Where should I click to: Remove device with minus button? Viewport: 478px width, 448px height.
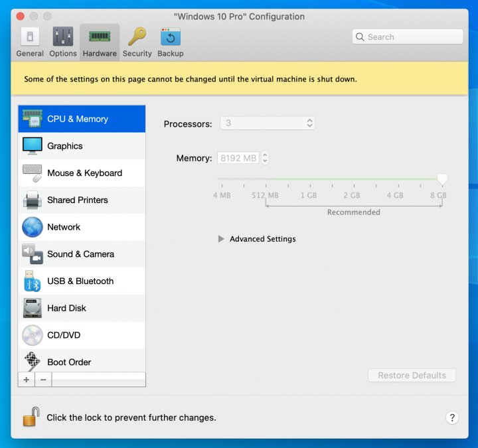coord(43,380)
